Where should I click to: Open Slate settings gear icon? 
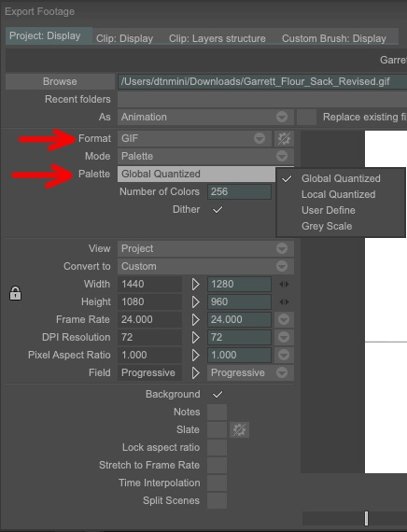239,429
